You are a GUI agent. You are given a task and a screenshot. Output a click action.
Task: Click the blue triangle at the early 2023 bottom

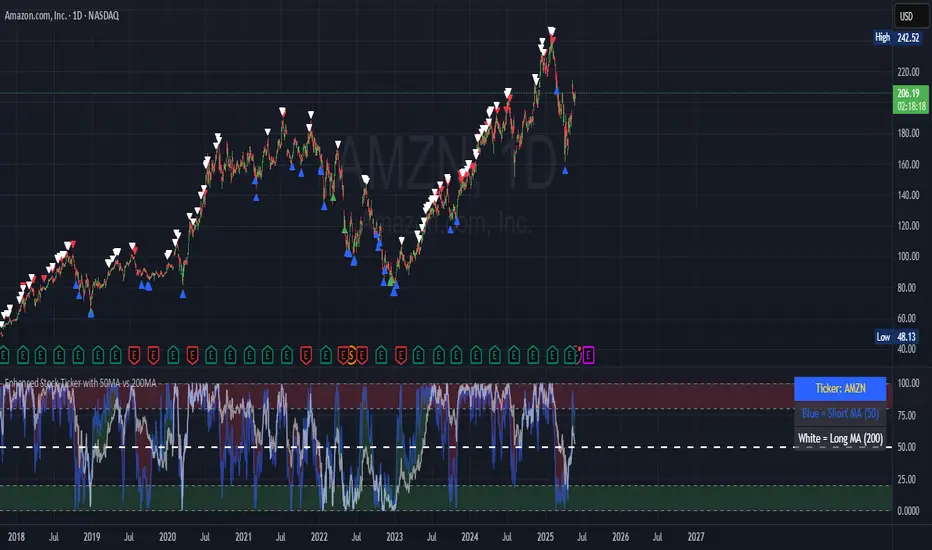pyautogui.click(x=395, y=290)
